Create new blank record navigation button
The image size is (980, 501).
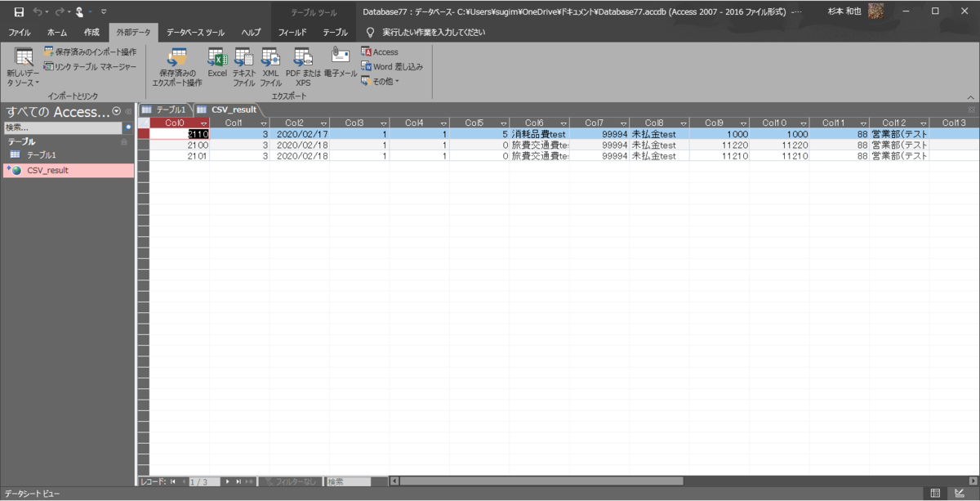coord(250,482)
